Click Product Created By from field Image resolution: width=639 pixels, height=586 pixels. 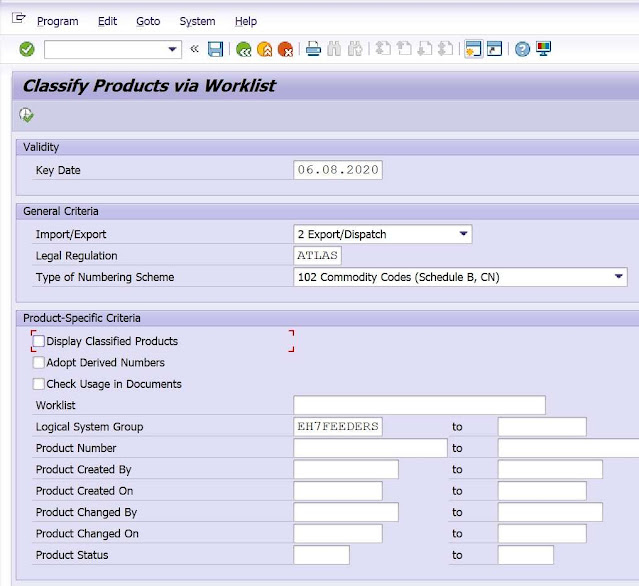tap(346, 469)
